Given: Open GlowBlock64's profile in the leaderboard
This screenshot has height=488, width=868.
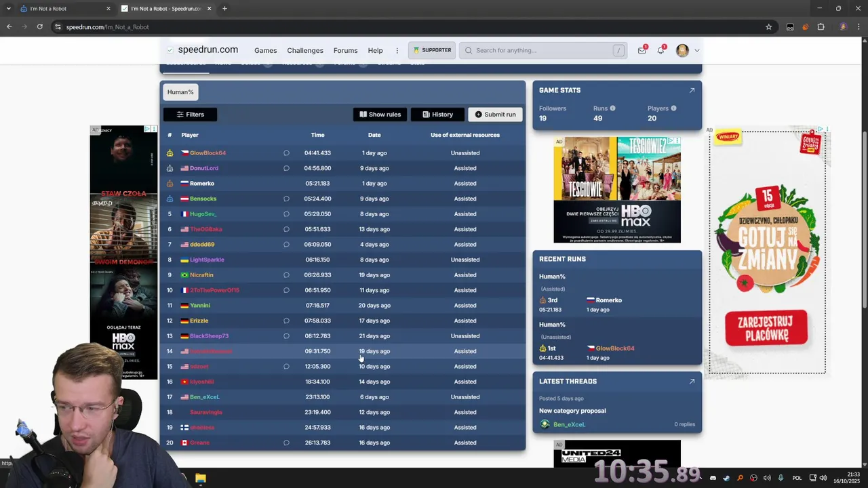Looking at the screenshot, I should (208, 153).
